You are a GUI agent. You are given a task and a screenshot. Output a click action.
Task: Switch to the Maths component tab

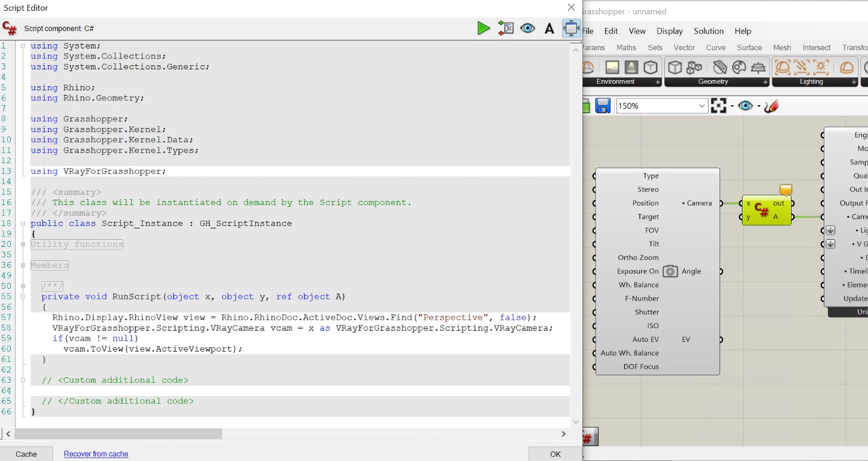(x=626, y=48)
